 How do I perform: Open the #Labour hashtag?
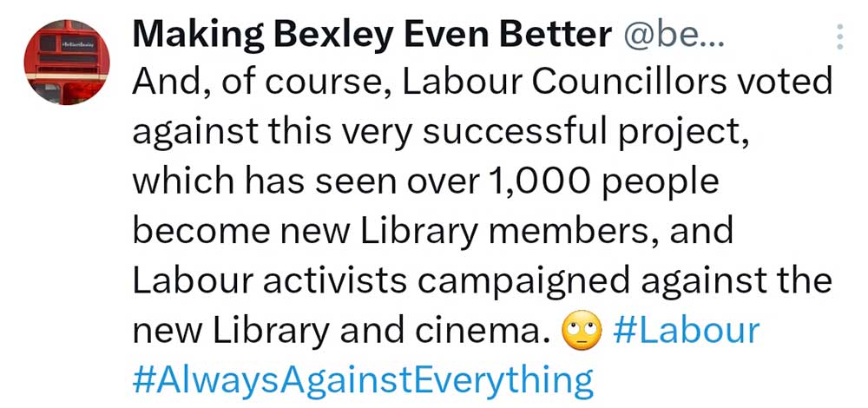point(686,331)
